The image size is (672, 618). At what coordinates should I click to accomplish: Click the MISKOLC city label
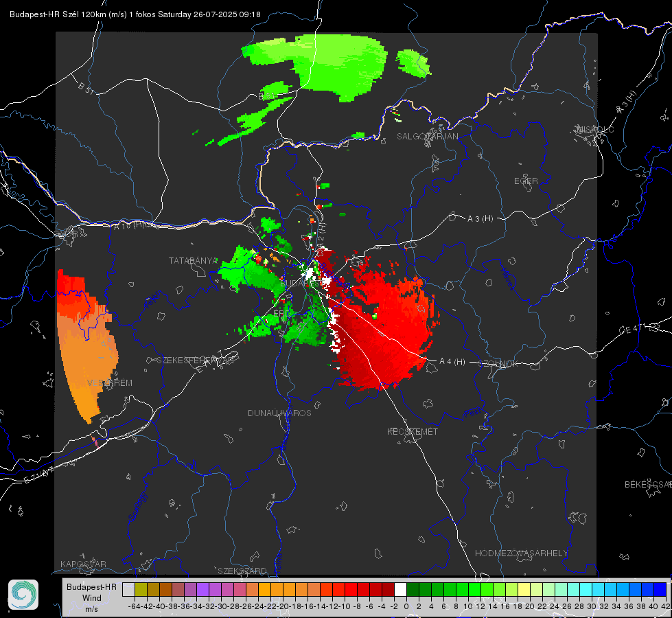pos(595,129)
